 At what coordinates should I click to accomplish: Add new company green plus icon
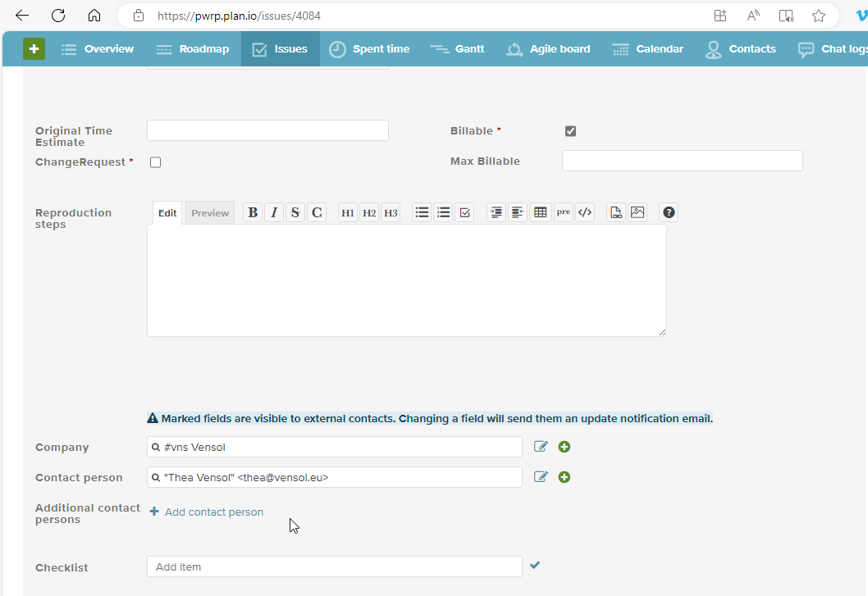(564, 447)
